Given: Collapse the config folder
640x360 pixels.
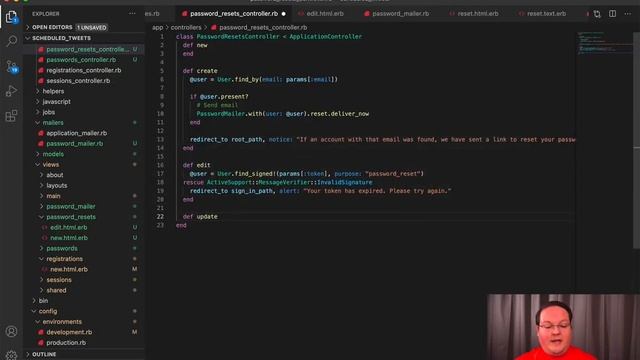Looking at the screenshot, I should point(48,311).
